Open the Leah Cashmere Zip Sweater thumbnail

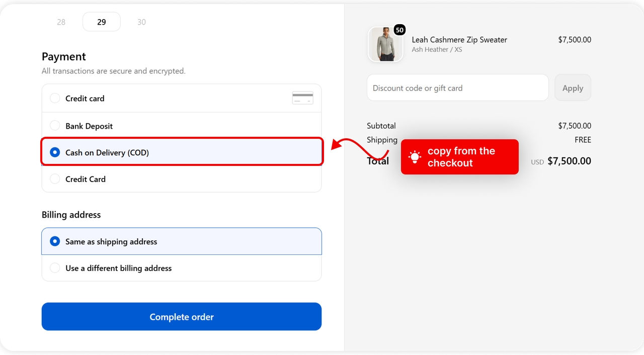(385, 44)
